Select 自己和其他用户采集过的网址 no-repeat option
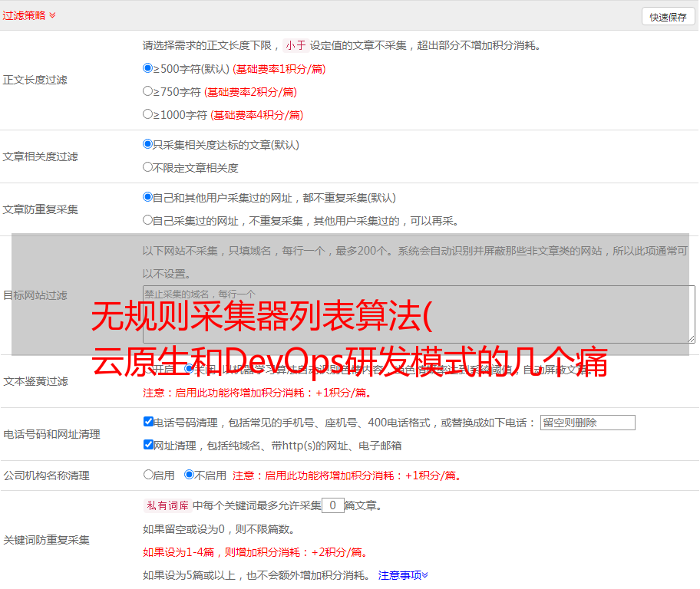700x589 pixels. click(148, 197)
